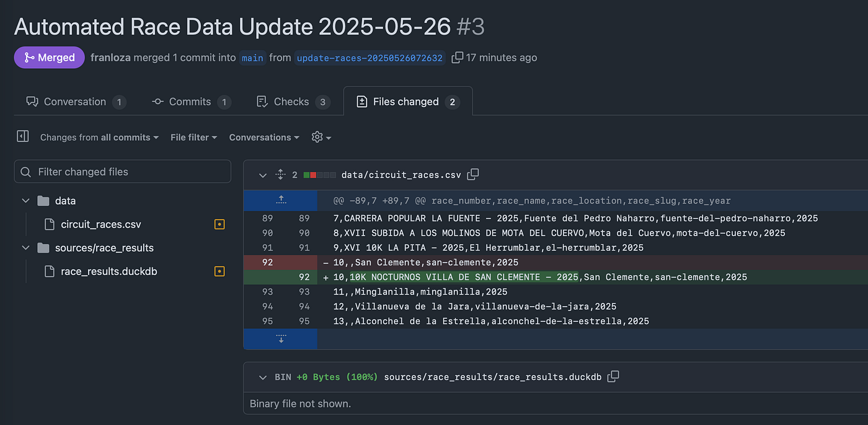Screen dimensions: 868x425
Task: Click the sources/race_results folder icon
Action: 43,248
